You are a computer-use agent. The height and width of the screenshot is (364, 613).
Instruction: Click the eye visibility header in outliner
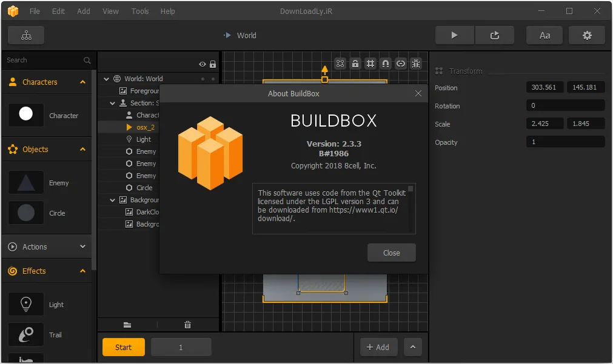202,64
